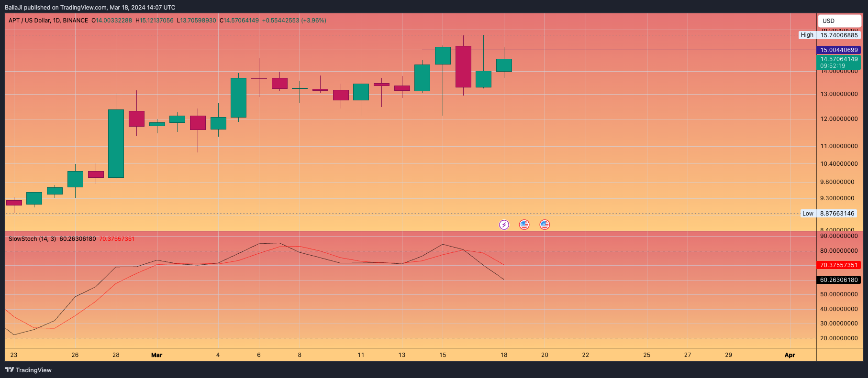Image resolution: width=868 pixels, height=378 pixels.
Task: Click the open value O14.00332288 in header
Action: coord(111,21)
